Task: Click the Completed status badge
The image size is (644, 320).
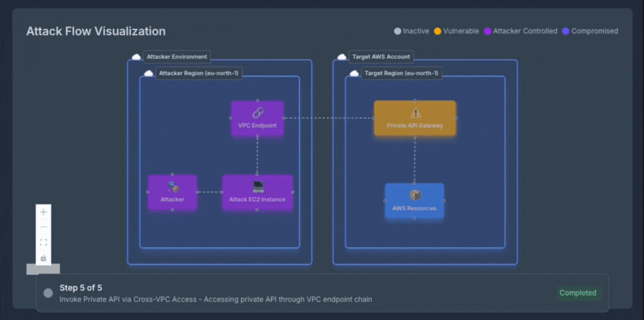Action: [x=578, y=293]
